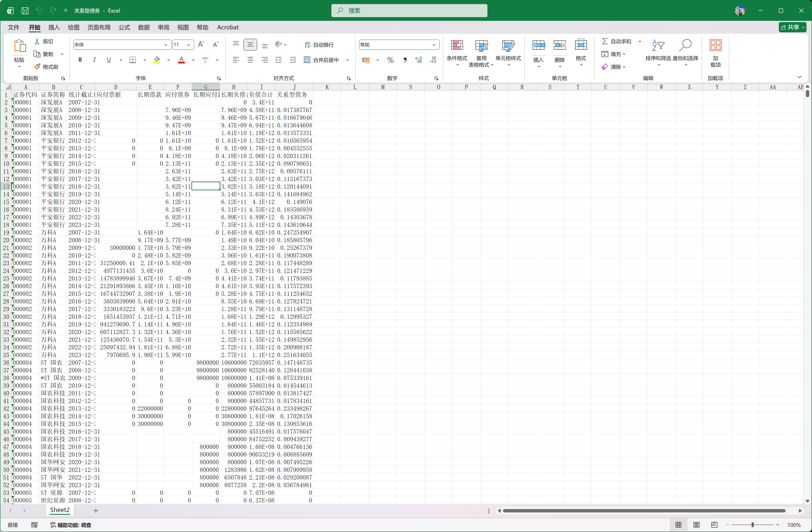This screenshot has height=532, width=812.
Task: Open the font name dropdown
Action: [x=166, y=45]
